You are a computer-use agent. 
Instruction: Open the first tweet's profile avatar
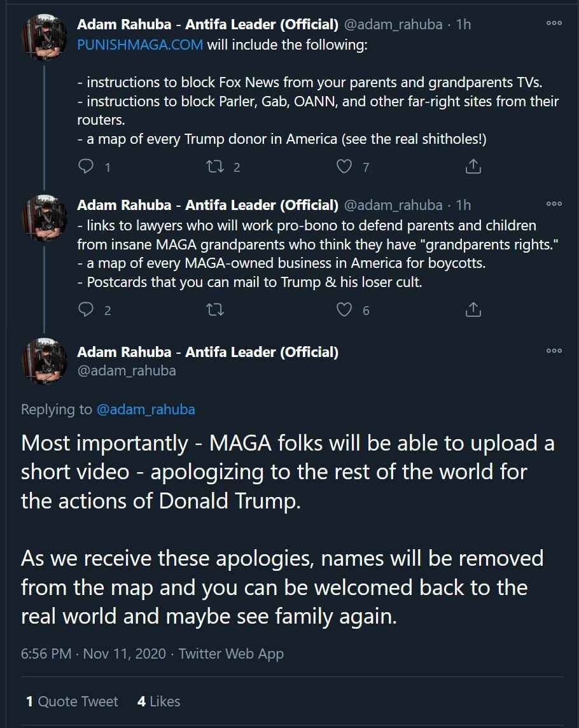pos(45,37)
